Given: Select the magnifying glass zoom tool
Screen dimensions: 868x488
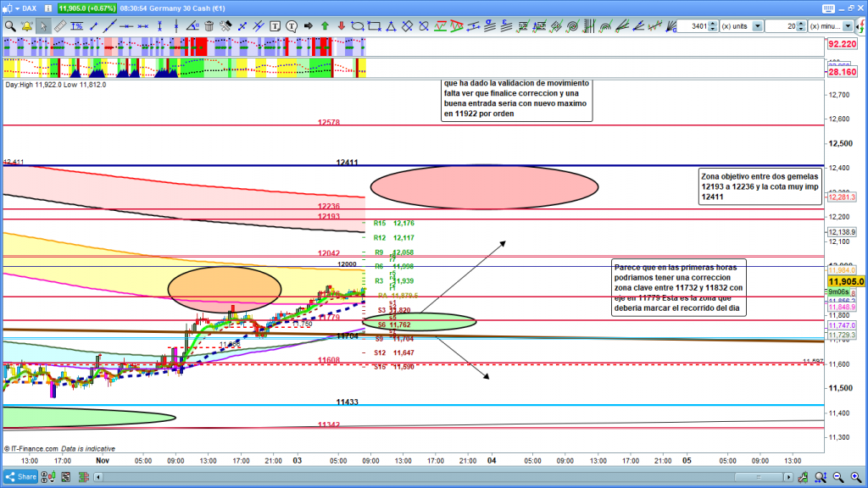Looking at the screenshot, I should [x=10, y=26].
